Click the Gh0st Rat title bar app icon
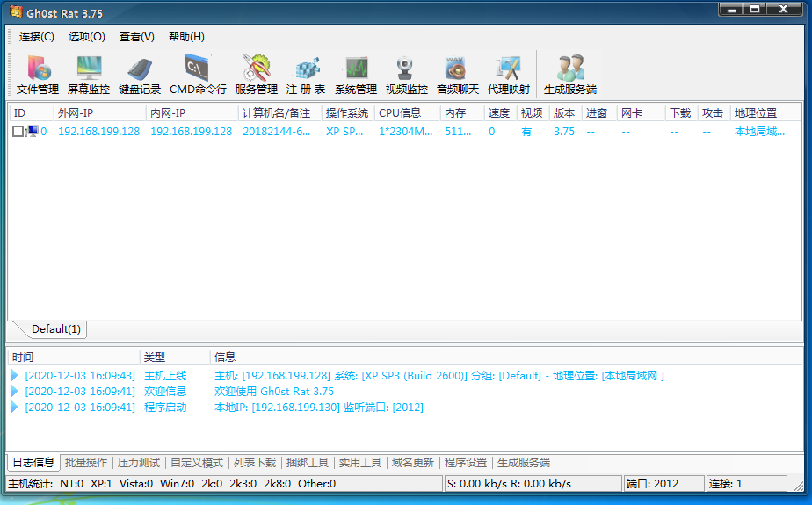The width and height of the screenshot is (812, 505). coord(16,12)
